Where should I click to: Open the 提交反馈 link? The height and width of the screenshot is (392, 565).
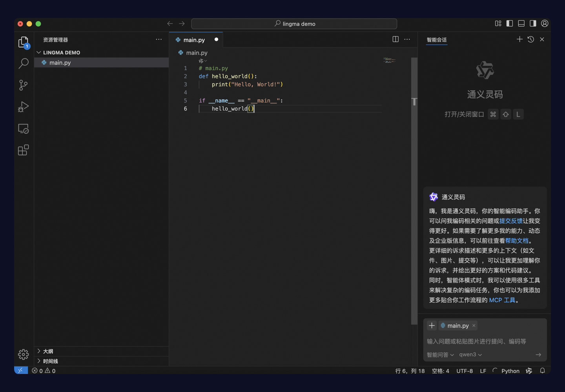511,221
